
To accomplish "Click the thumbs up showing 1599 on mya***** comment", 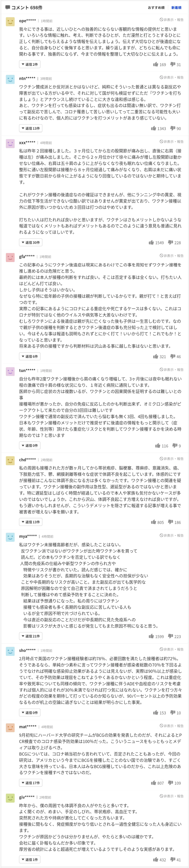I will tap(156, 636).
